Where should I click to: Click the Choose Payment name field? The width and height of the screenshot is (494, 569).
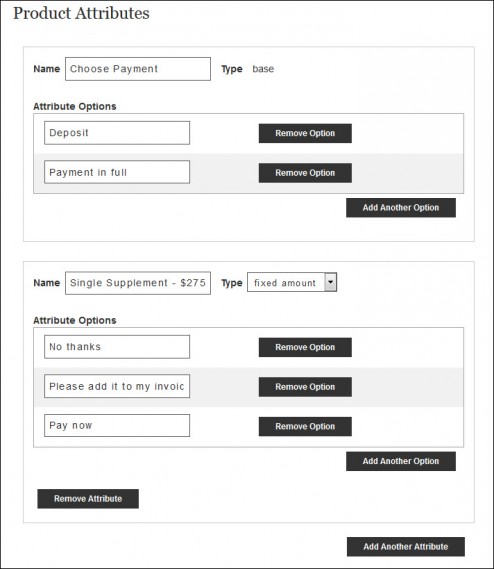point(138,69)
